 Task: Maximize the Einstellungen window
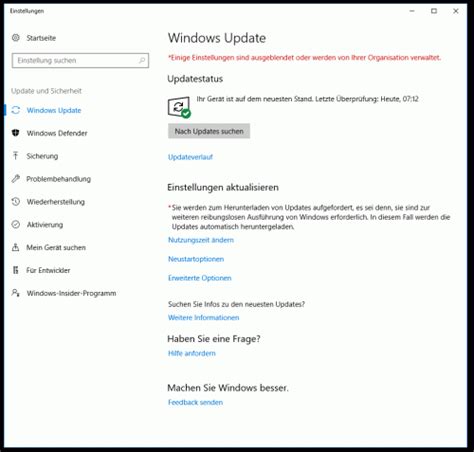(x=434, y=11)
